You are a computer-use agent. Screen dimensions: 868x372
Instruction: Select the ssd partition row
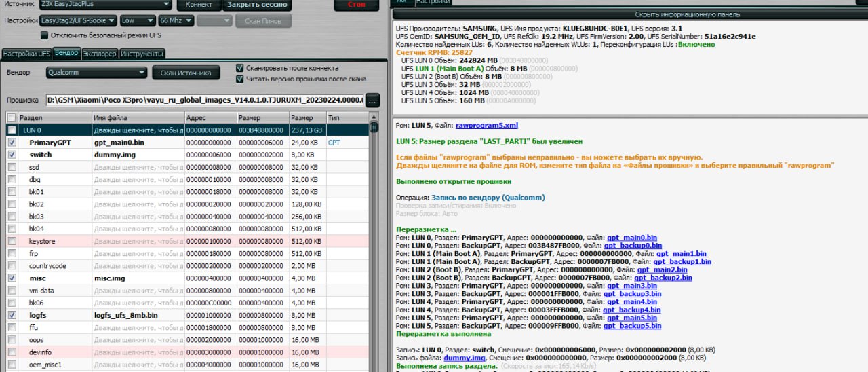coord(187,167)
